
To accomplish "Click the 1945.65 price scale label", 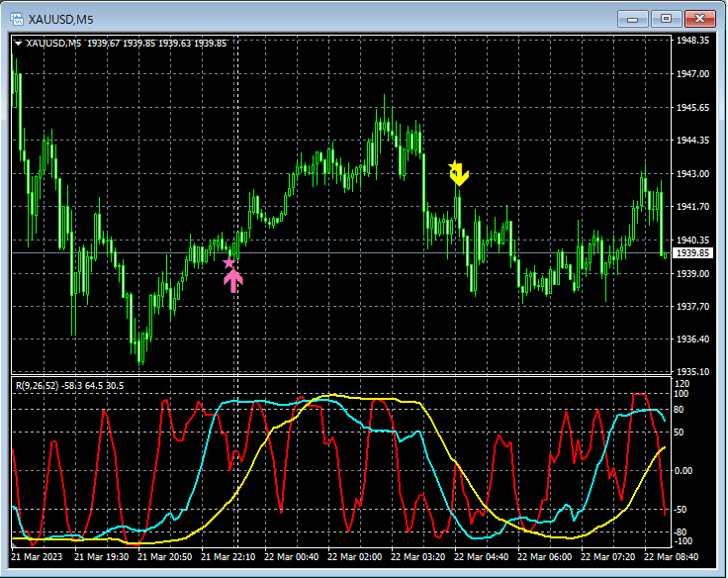I will [x=692, y=107].
